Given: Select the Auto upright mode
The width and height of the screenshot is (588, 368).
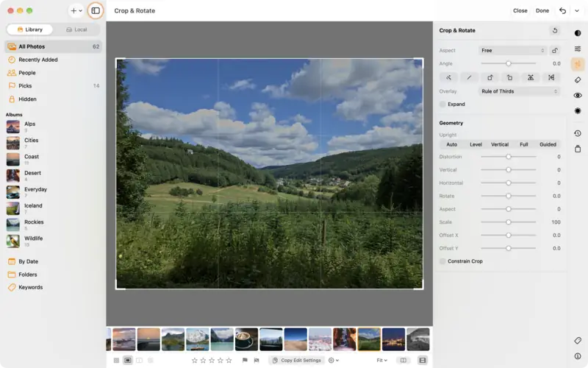Looking at the screenshot, I should pos(451,144).
